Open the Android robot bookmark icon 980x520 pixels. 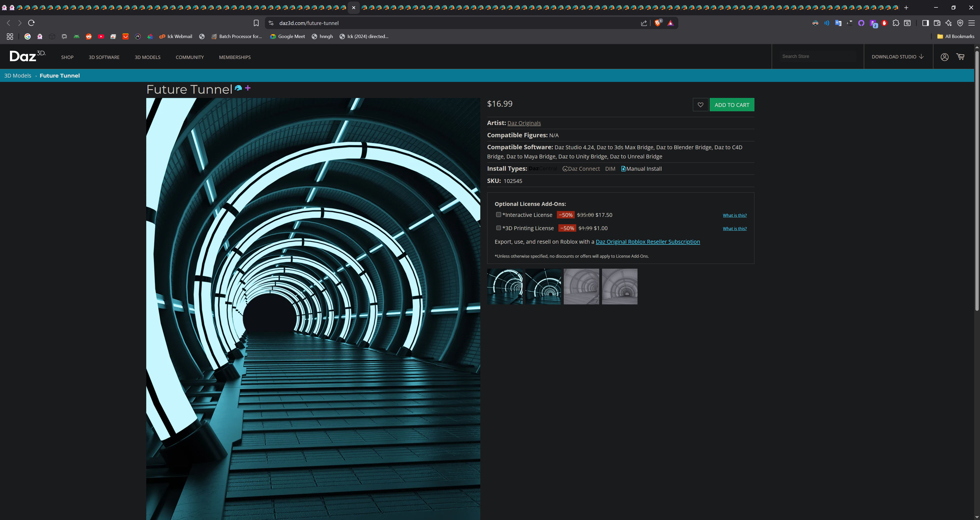(77, 36)
